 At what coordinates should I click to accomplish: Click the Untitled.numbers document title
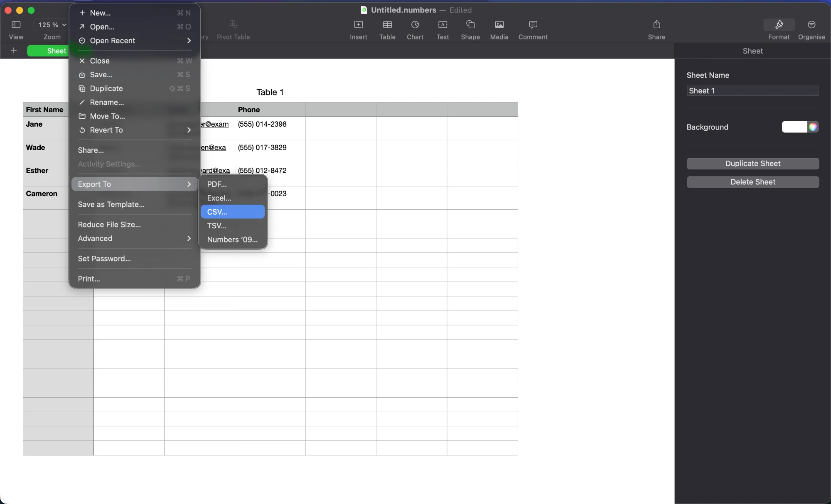coord(403,10)
